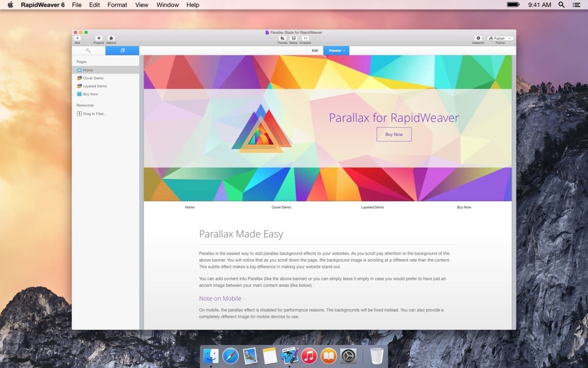Screen dimensions: 588x368
Task: Switch to wrench settings sidebar tab
Action: 88,50
